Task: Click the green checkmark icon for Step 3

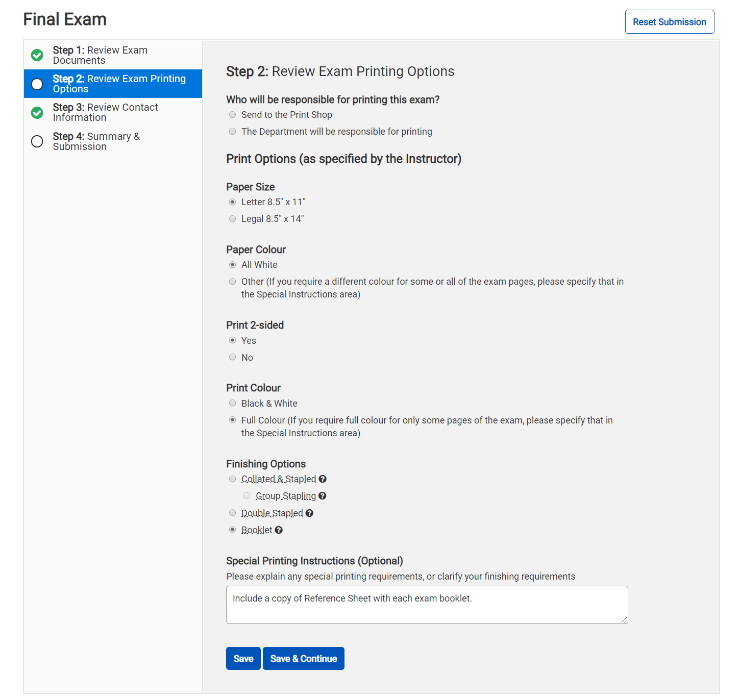Action: (37, 112)
